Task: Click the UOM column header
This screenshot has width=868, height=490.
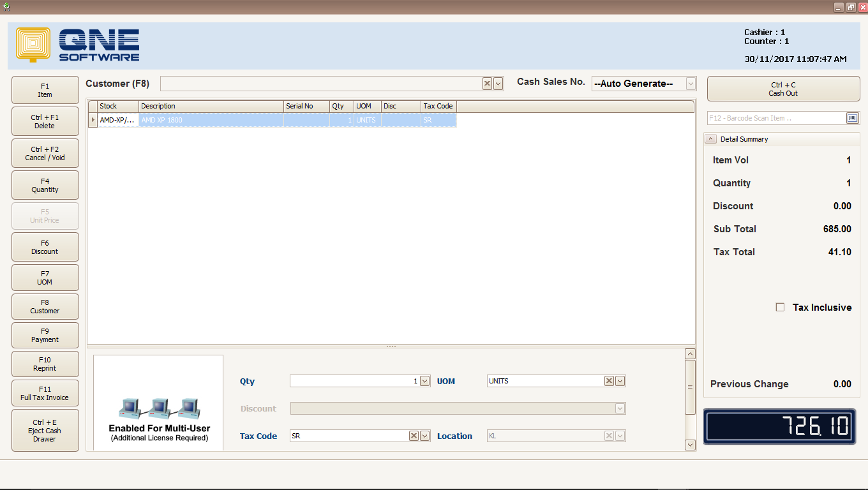Action: pyautogui.click(x=368, y=106)
